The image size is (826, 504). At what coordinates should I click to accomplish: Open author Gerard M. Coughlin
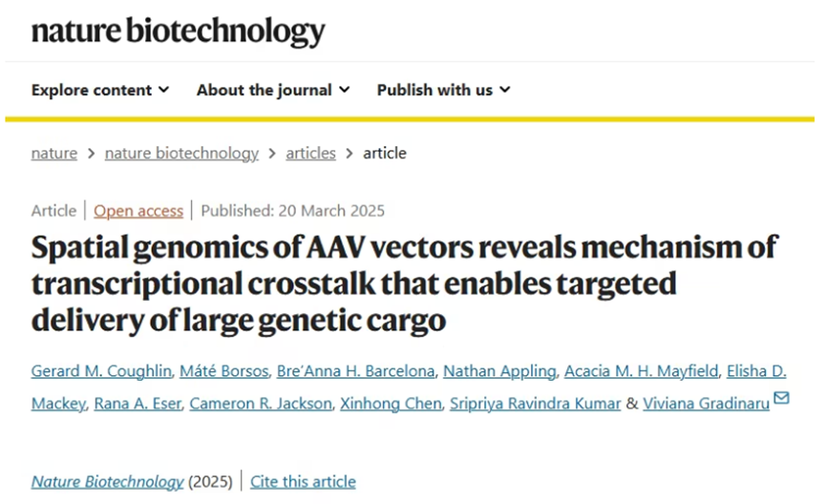[101, 370]
